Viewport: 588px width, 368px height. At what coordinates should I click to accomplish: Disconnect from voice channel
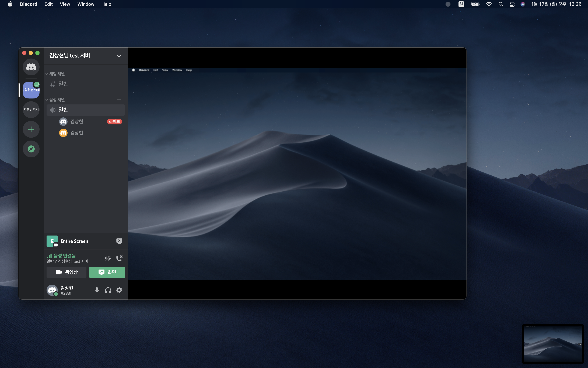(x=119, y=258)
